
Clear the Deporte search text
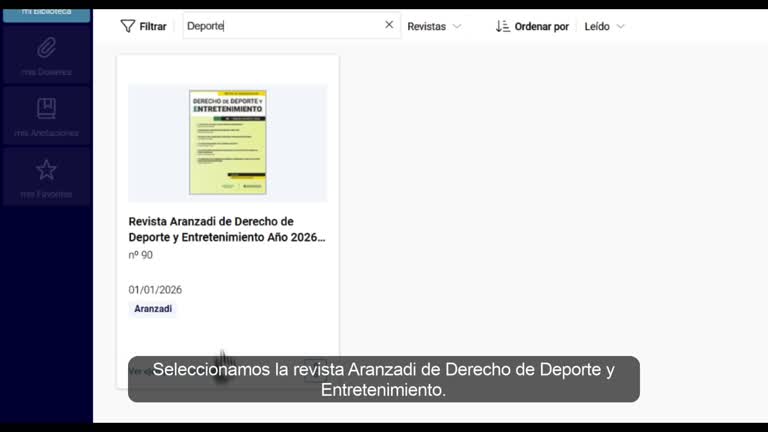click(x=389, y=24)
